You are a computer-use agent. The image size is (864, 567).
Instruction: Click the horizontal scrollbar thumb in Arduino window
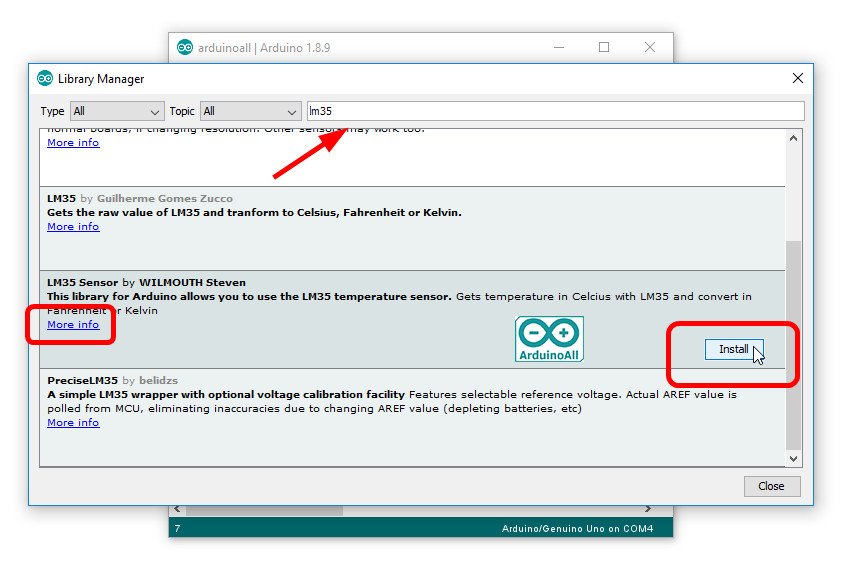point(264,511)
